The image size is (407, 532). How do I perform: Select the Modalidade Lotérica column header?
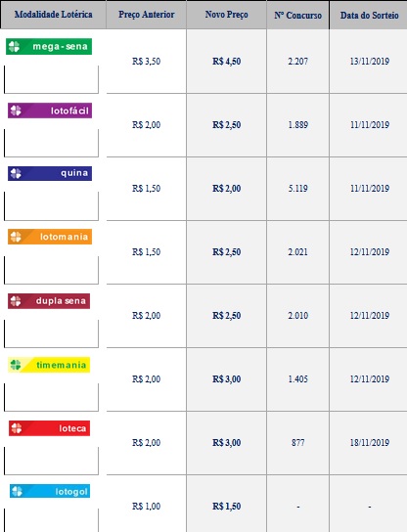point(53,15)
